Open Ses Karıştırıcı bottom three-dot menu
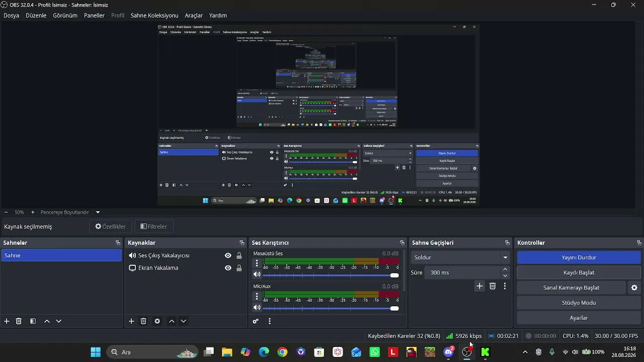Screen dimensions: 644x362 [x=270, y=321]
